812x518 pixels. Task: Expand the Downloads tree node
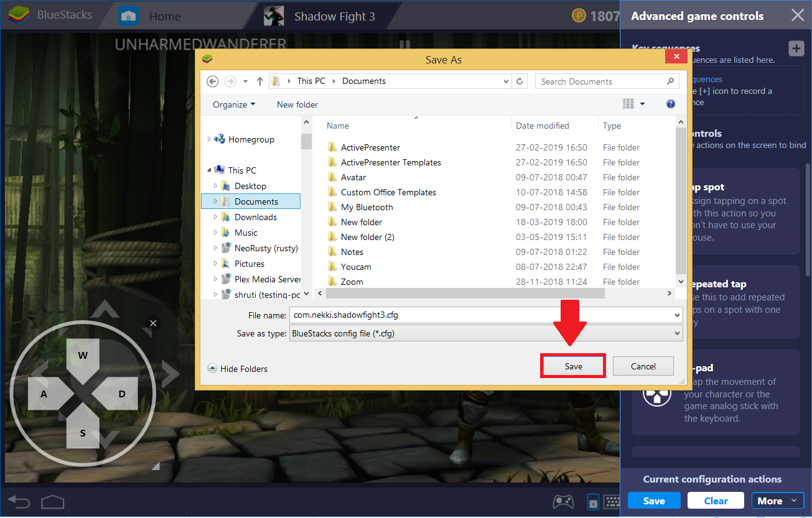tap(215, 217)
